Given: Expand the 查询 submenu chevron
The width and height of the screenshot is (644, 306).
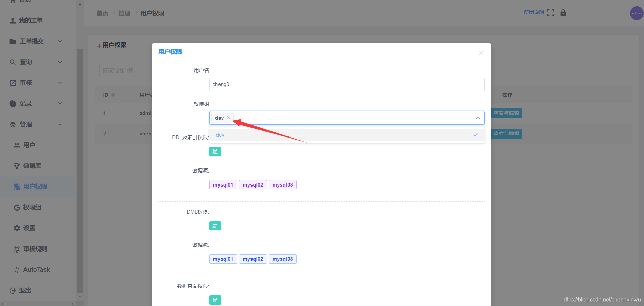Looking at the screenshot, I should coord(60,62).
